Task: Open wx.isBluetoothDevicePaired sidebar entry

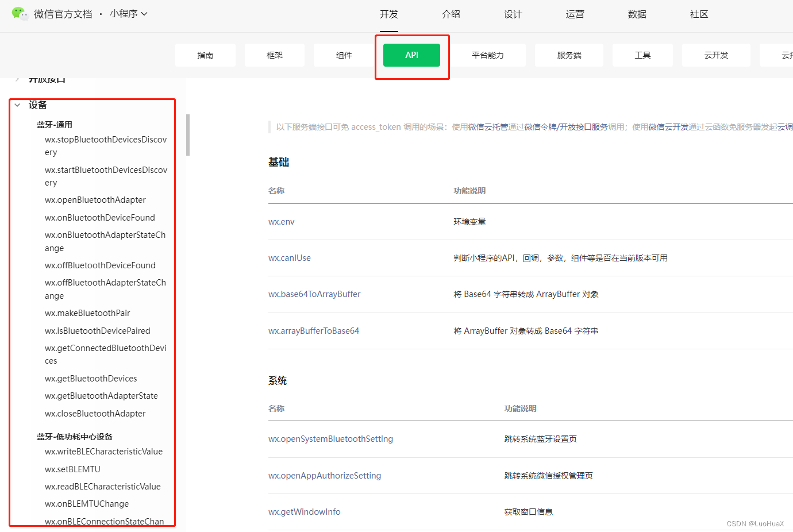Action: click(98, 331)
